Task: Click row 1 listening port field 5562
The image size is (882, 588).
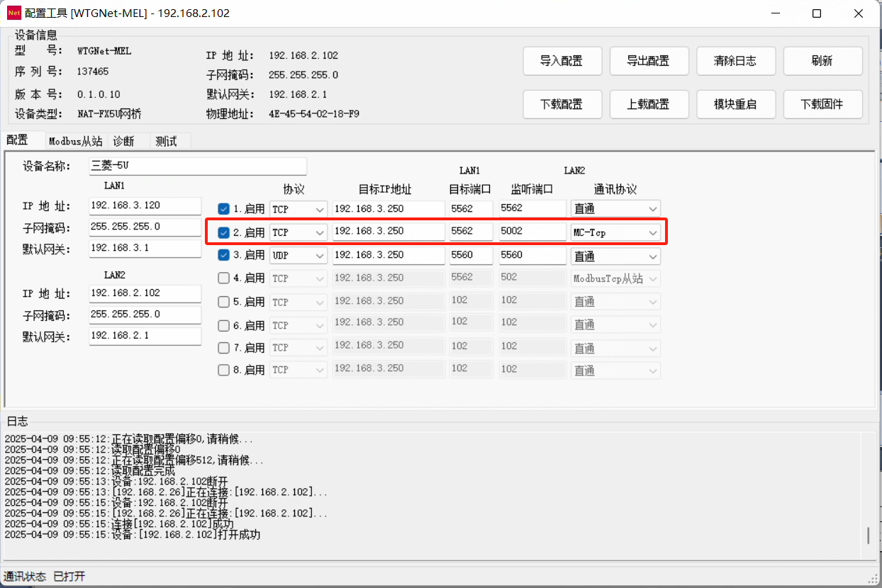Action: (532, 208)
